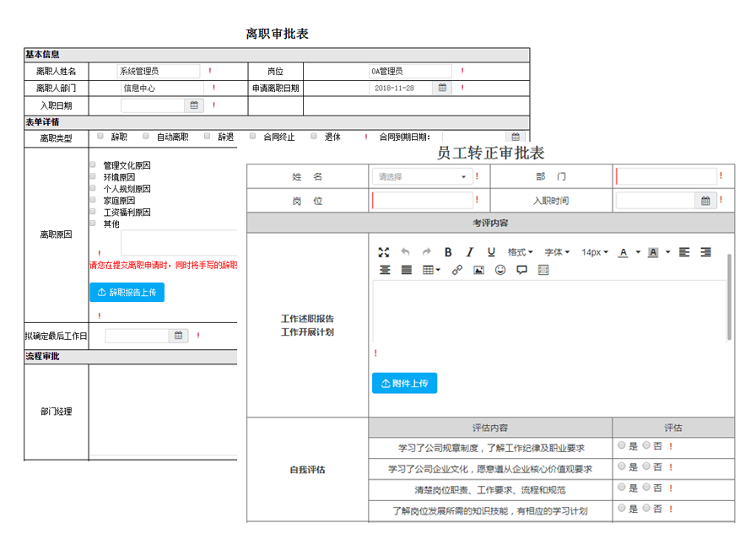The width and height of the screenshot is (756, 555).
Task: Select 否 for 清楚岗位职责 row
Action: pyautogui.click(x=646, y=487)
